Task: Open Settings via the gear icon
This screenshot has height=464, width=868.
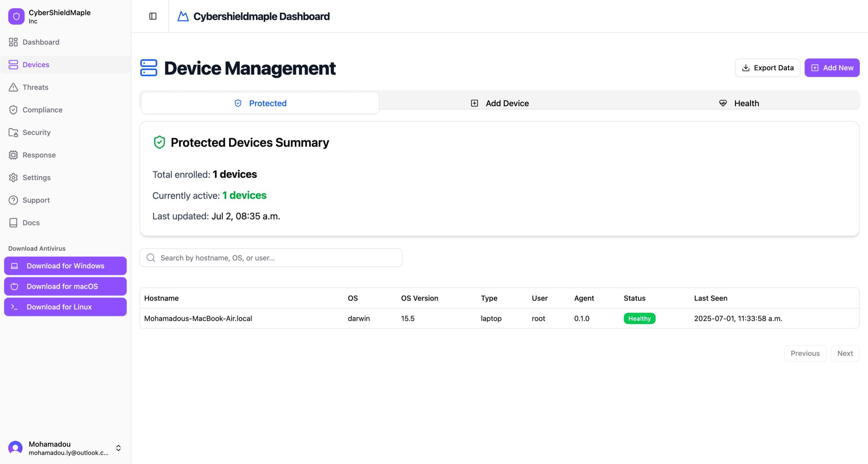Action: tap(13, 178)
